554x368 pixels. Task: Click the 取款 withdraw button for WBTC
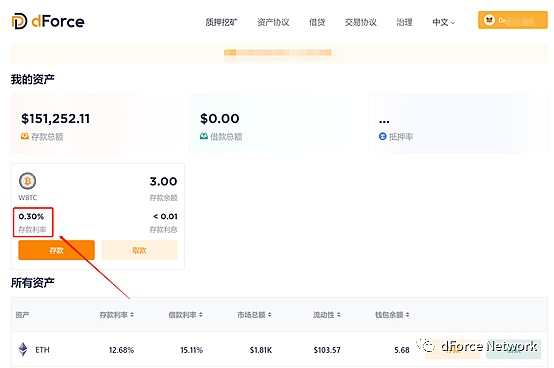pos(139,250)
